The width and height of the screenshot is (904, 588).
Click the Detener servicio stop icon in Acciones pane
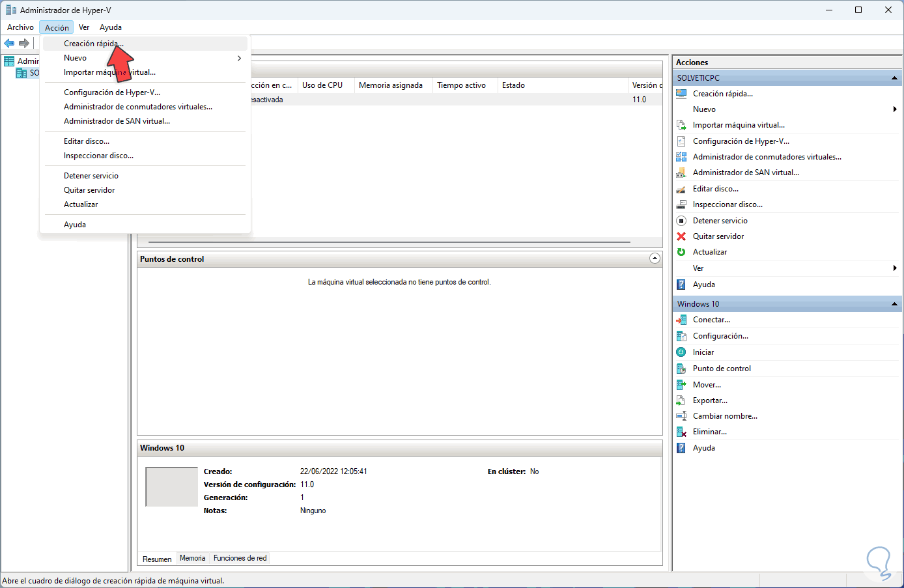pos(681,221)
